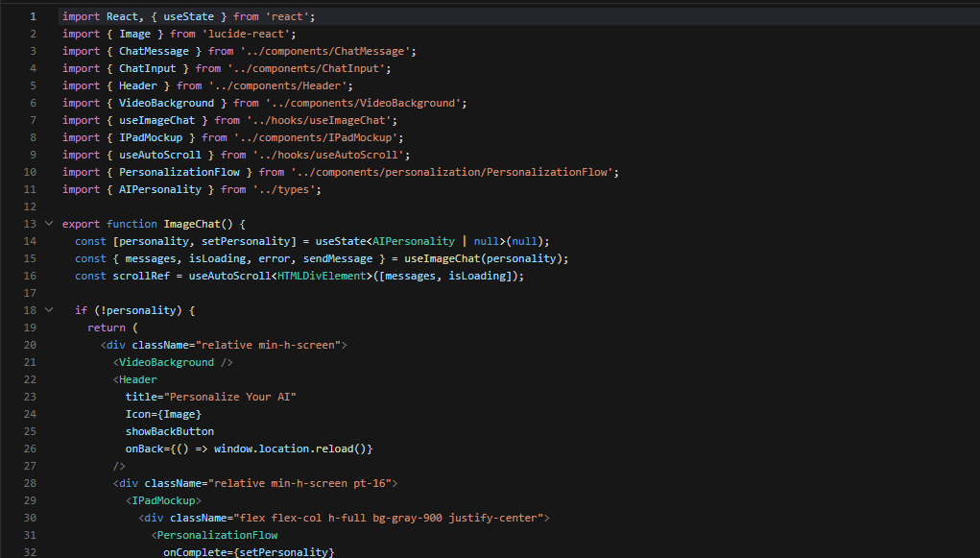Collapse the if (!personality) block
980x558 pixels.
point(48,310)
